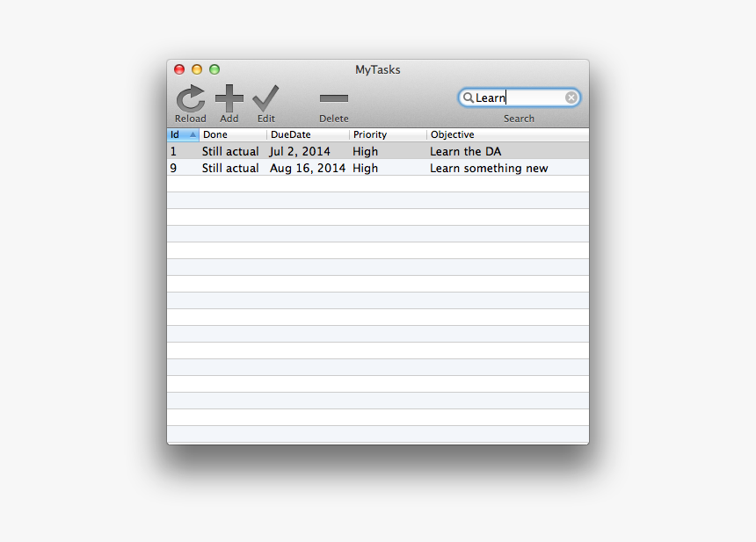Screen dimensions: 756x542
Task: Select the Reload toolbar icon
Action: pyautogui.click(x=190, y=97)
